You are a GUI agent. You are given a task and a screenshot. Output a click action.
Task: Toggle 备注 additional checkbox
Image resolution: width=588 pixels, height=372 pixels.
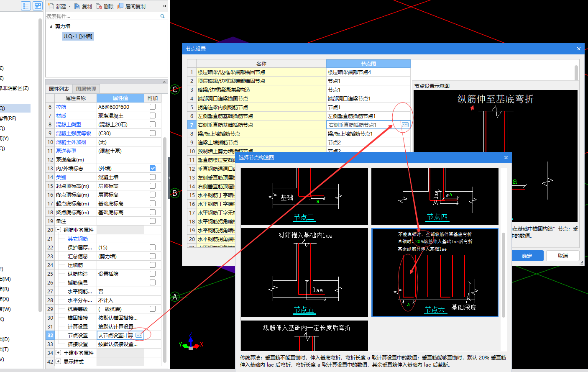pos(153,221)
